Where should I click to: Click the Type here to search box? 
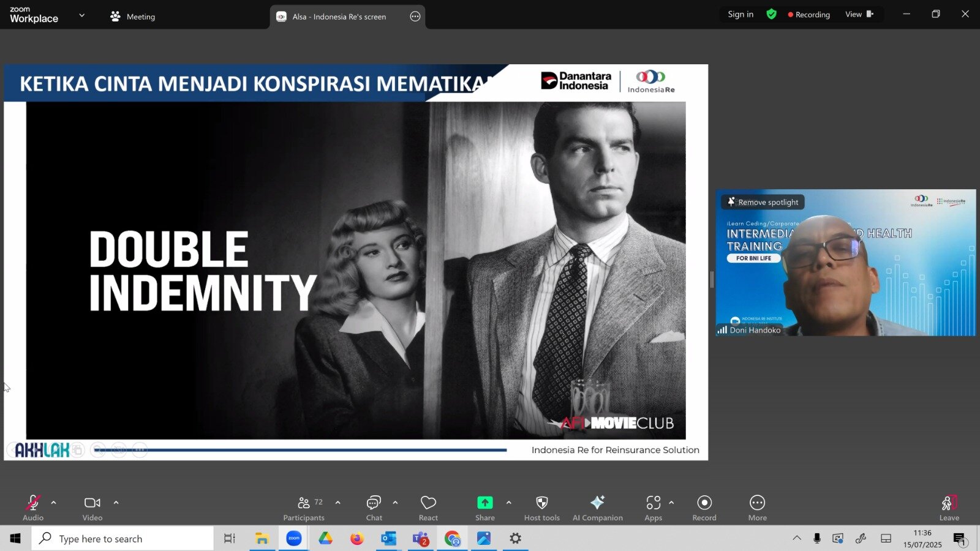pos(123,538)
